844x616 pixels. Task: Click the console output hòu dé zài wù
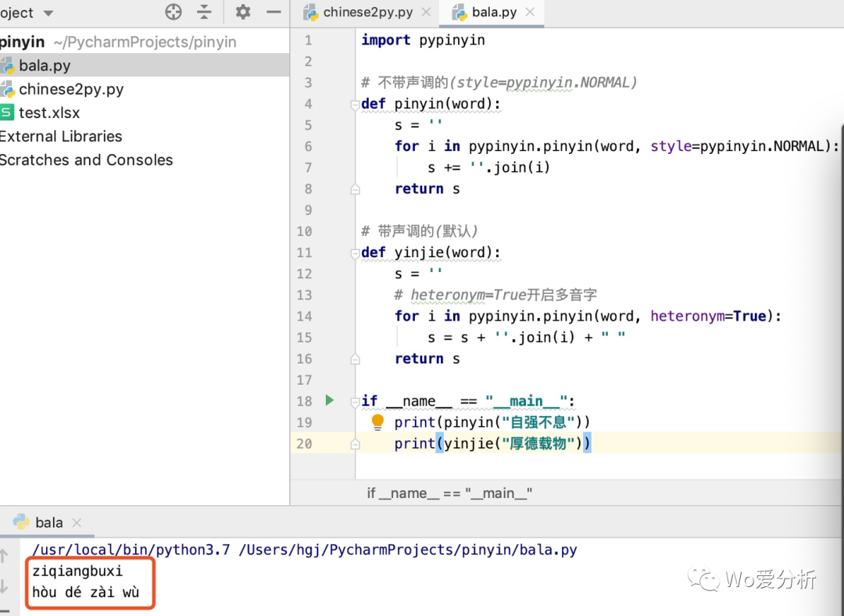coord(86,593)
